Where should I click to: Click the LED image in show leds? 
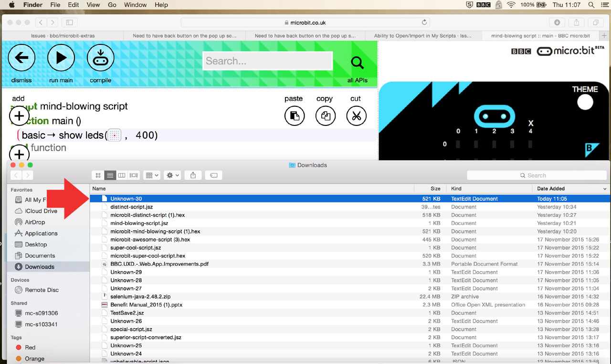[x=114, y=135]
